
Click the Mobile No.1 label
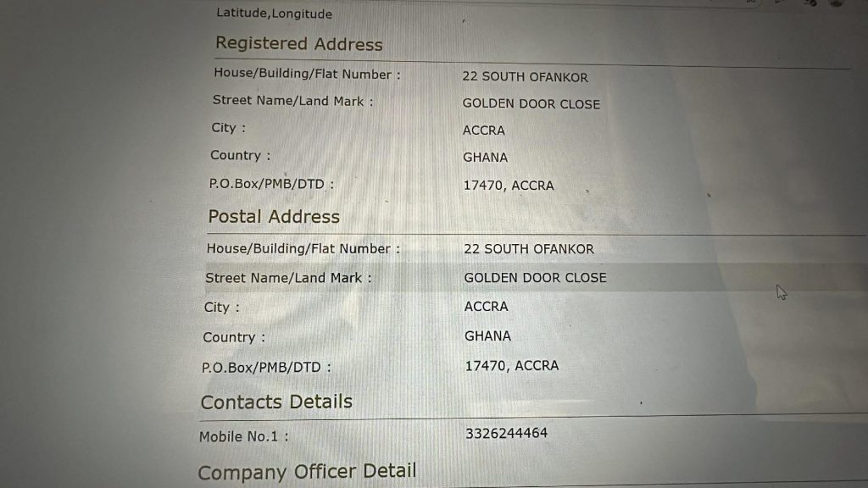[x=243, y=437]
